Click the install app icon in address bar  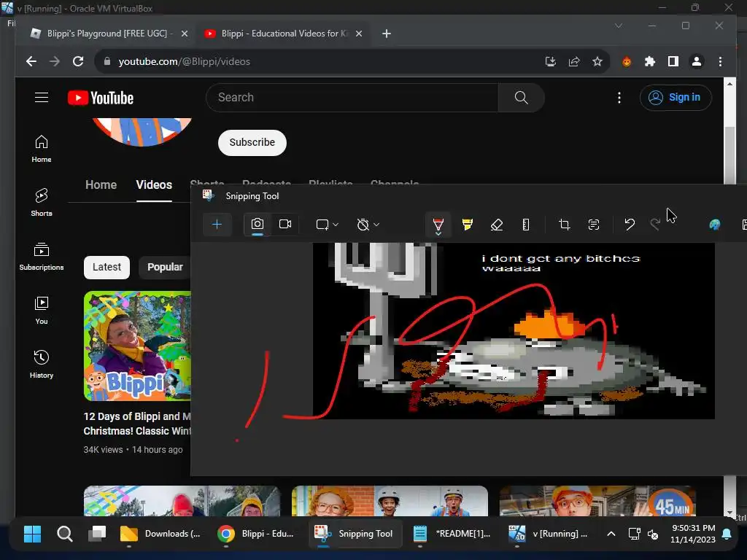click(551, 61)
